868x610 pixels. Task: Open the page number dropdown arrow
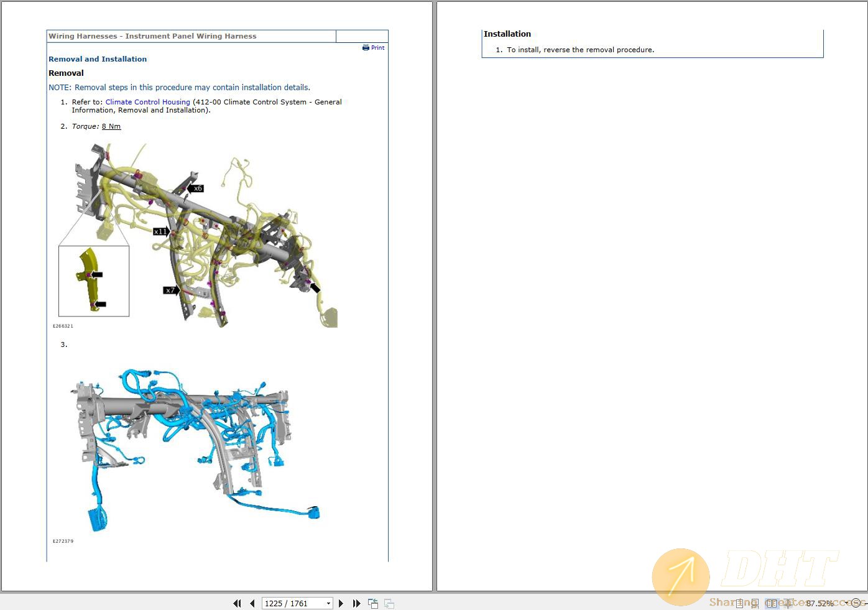tap(328, 603)
